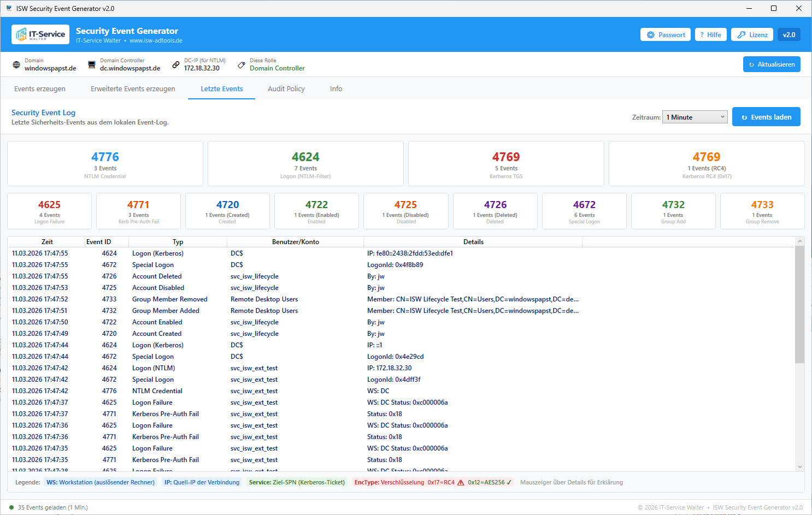Click the green status dot in status bar

pyautogui.click(x=11, y=507)
